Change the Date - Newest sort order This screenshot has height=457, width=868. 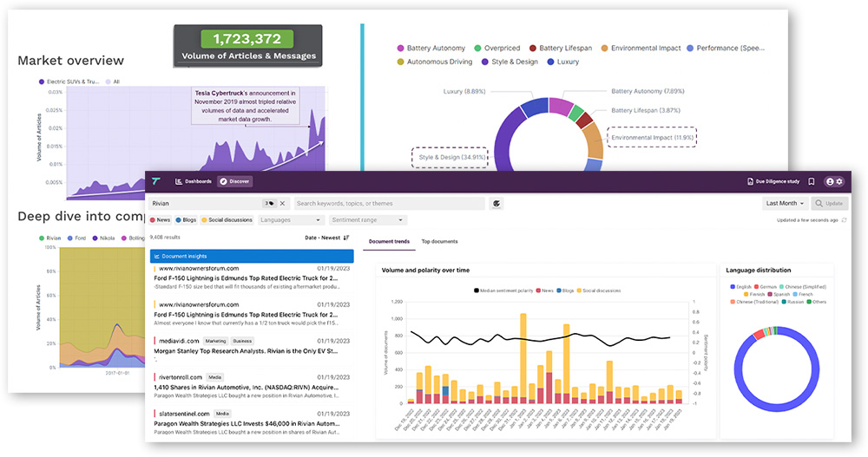[323, 238]
